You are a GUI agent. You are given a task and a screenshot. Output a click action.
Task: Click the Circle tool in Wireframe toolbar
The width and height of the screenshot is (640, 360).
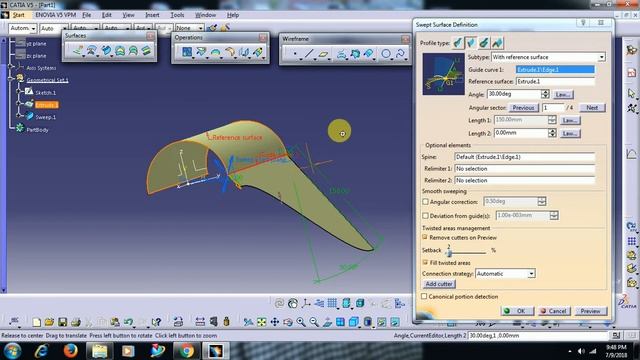[386, 53]
